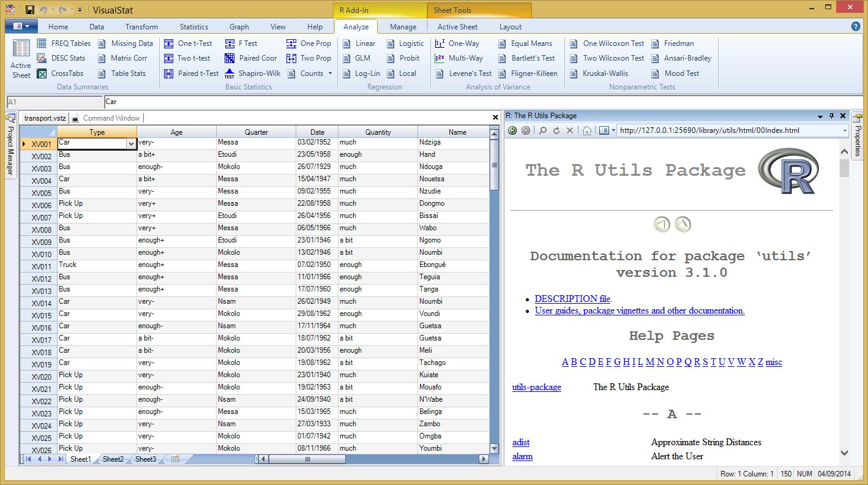The height and width of the screenshot is (485, 868).
Task: Run Bartlett's Test
Action: pyautogui.click(x=526, y=58)
